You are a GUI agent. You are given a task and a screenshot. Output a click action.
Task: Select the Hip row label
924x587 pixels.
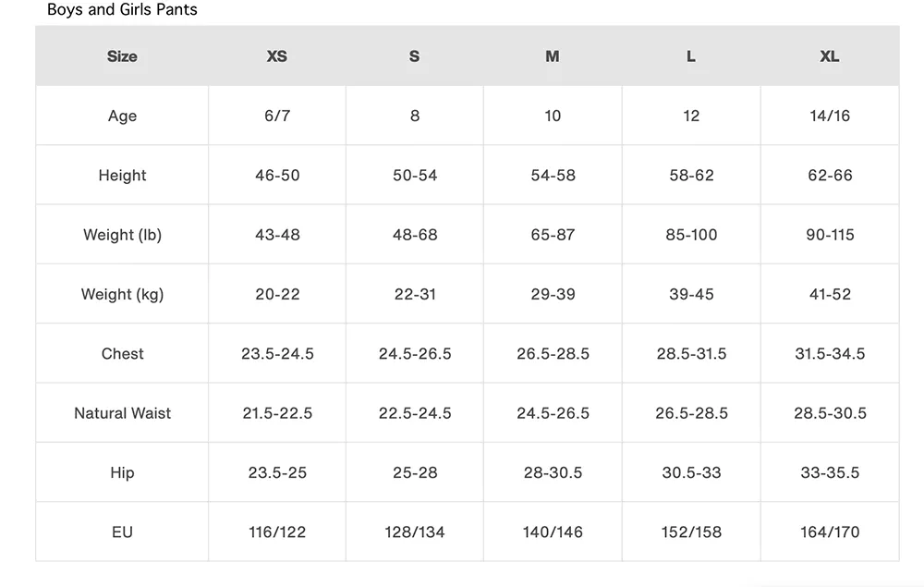[x=122, y=472]
